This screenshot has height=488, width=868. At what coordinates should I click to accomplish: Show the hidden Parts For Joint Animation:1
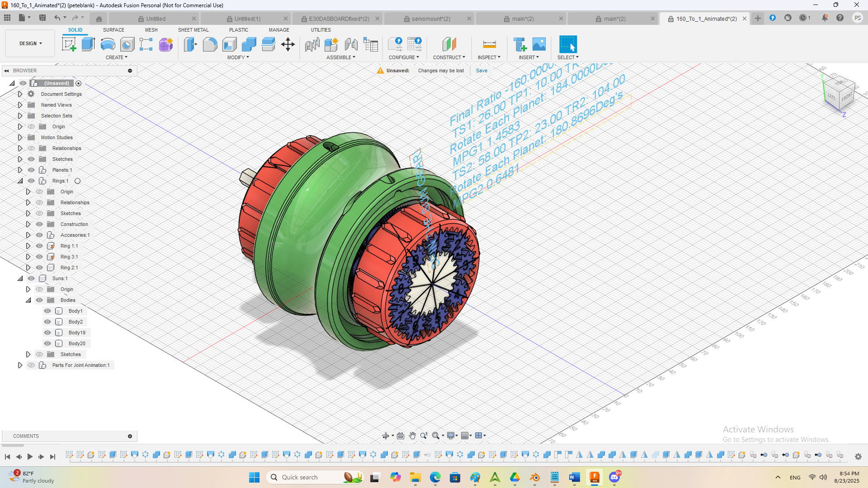(31, 365)
